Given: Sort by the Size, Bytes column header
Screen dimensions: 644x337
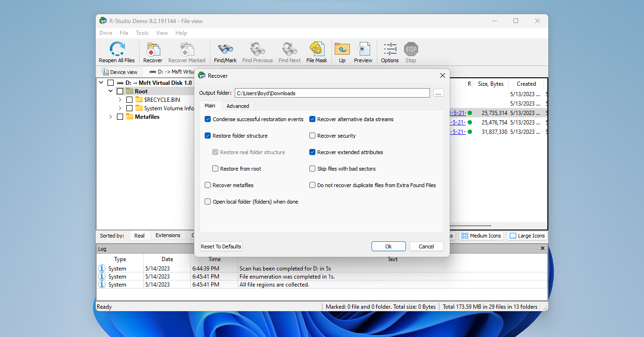Looking at the screenshot, I should [x=490, y=84].
